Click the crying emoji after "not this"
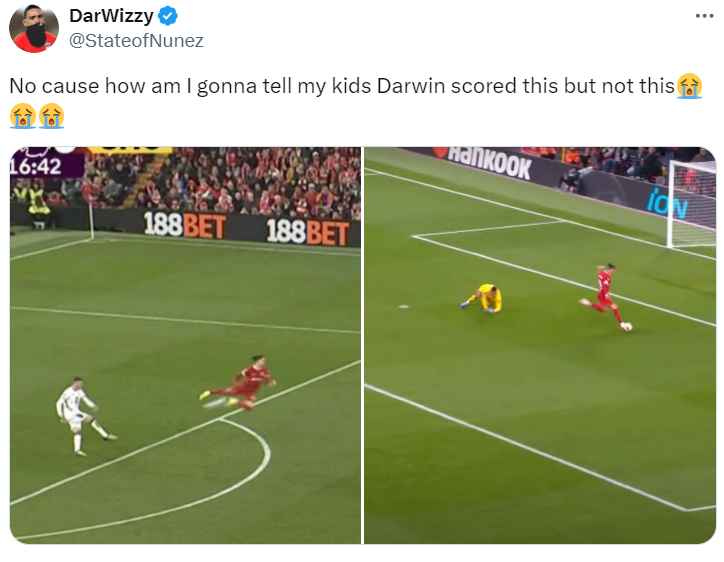This screenshot has width=724, height=562. [689, 86]
